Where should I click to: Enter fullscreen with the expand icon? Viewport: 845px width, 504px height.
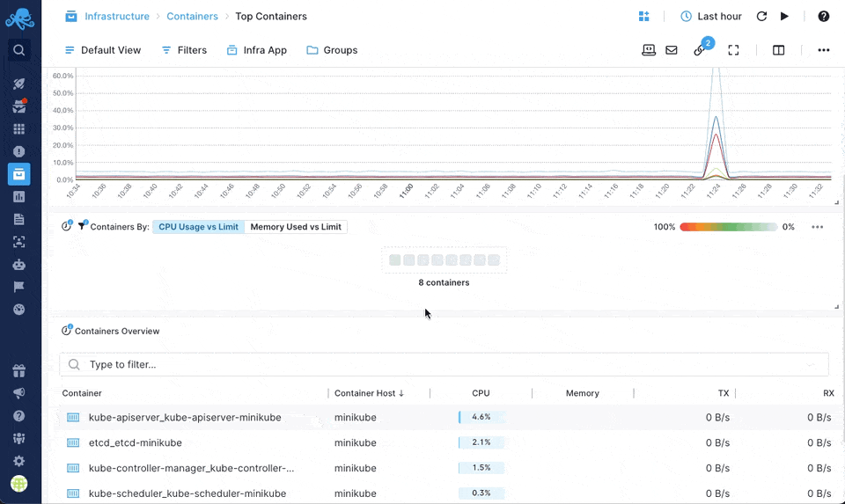pos(733,50)
